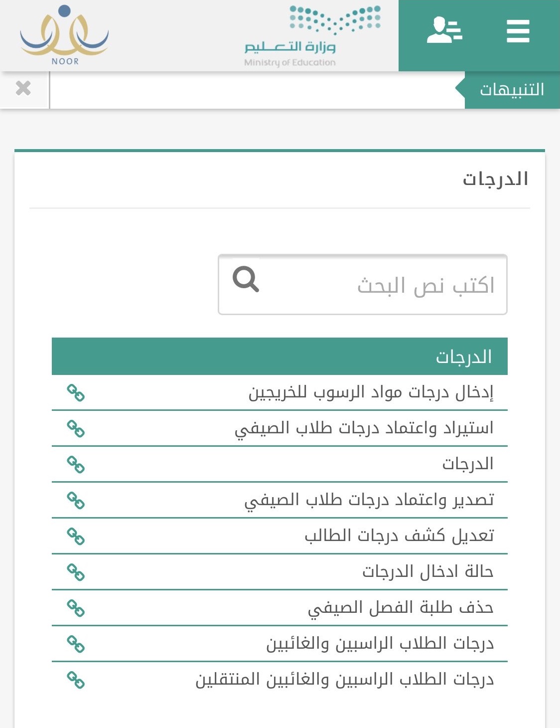Screen dimensions: 560x728
Task: Open حذف طلبة الفصل الصيفي
Action: pos(401,608)
